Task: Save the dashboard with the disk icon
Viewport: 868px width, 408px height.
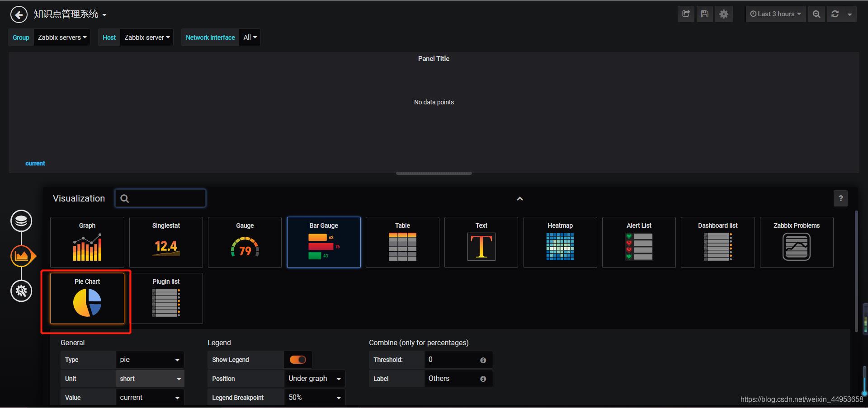Action: (704, 14)
